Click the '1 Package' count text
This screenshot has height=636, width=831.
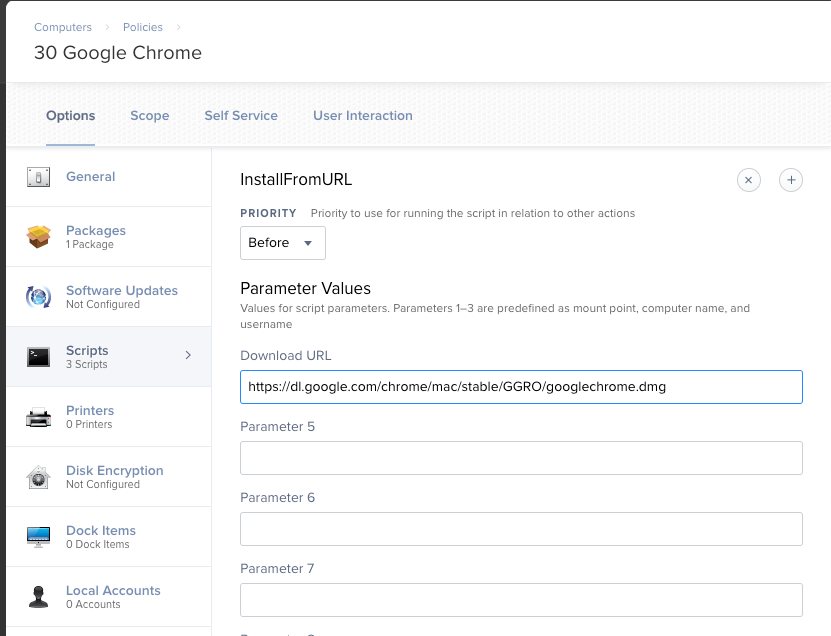tap(90, 245)
